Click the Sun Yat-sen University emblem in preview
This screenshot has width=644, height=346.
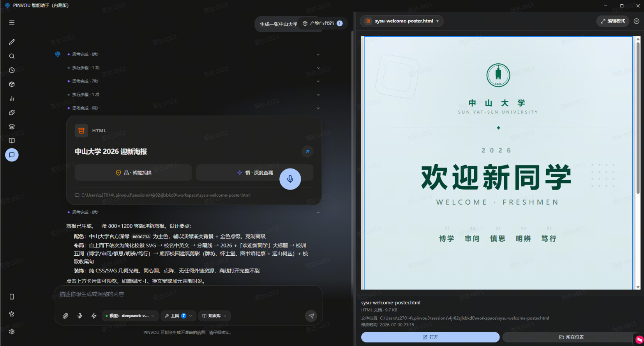pyautogui.click(x=498, y=75)
